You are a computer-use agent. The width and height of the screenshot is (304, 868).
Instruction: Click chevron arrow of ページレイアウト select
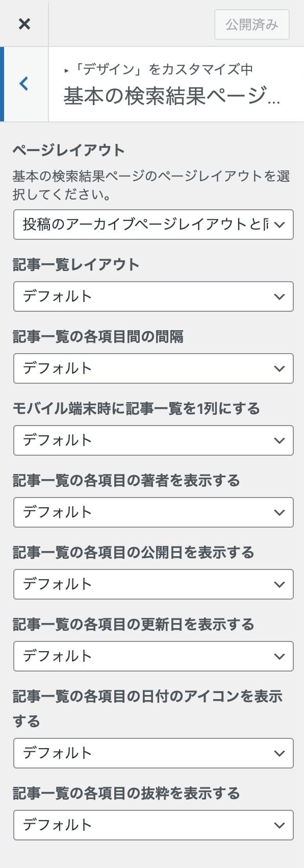click(x=280, y=225)
